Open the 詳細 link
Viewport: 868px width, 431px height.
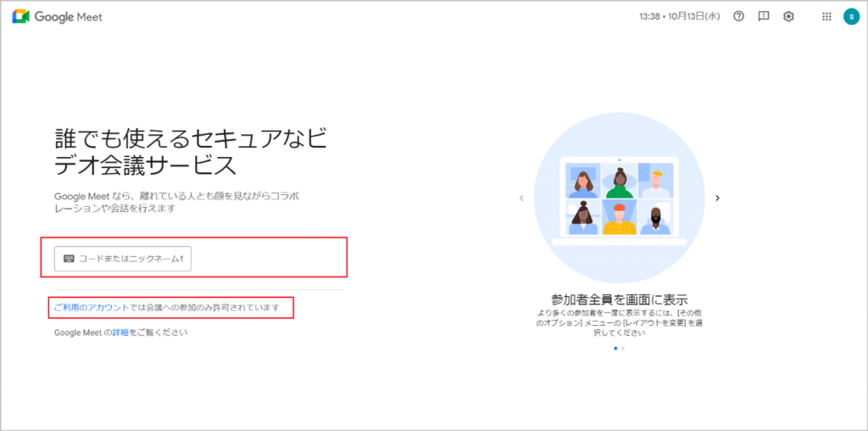click(120, 333)
